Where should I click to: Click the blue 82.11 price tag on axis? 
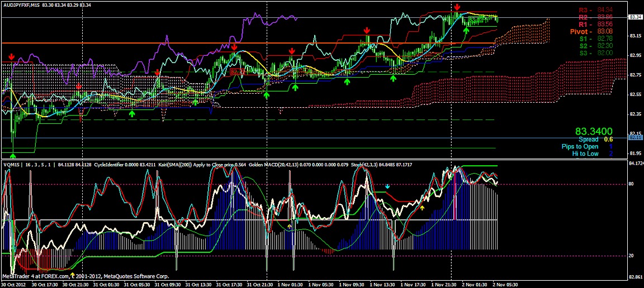635,137
